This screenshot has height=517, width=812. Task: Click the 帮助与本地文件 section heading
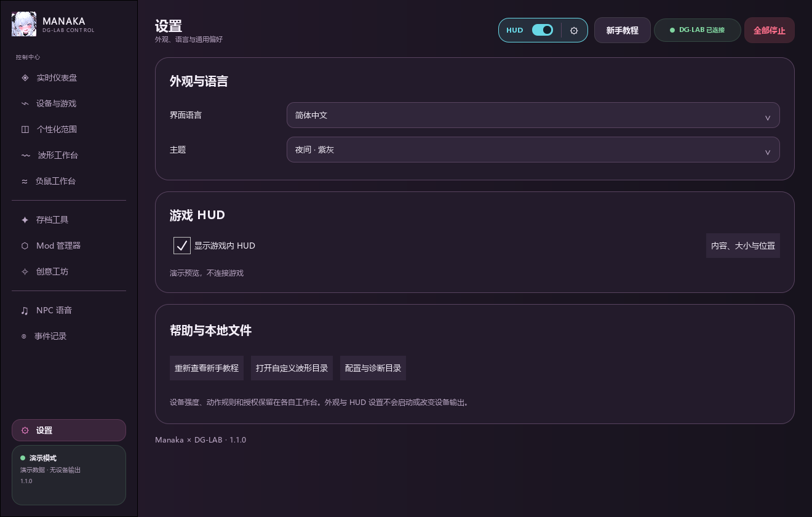click(211, 331)
